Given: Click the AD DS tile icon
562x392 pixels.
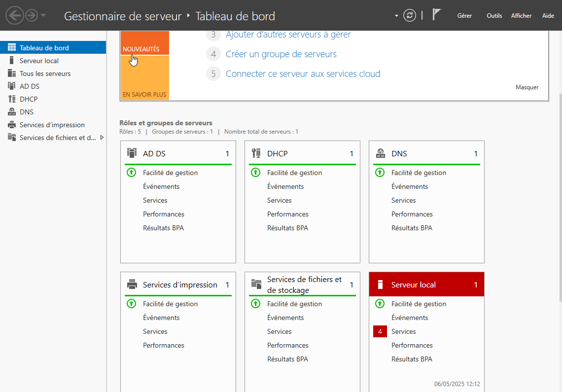Looking at the screenshot, I should point(132,153).
